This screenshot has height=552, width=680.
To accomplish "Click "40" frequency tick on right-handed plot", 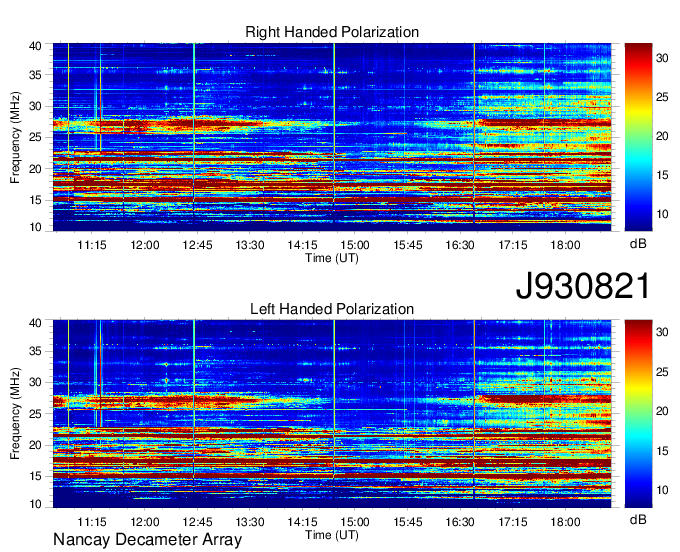I will 36,46.
